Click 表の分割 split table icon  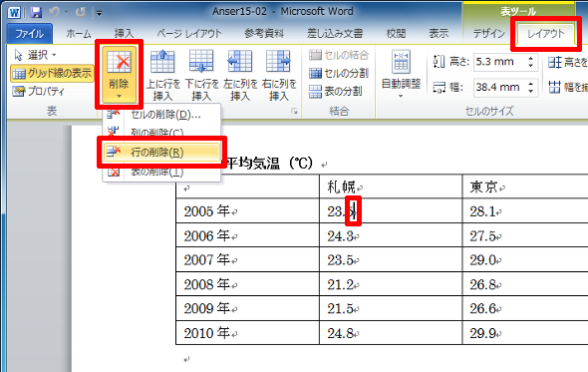[335, 91]
